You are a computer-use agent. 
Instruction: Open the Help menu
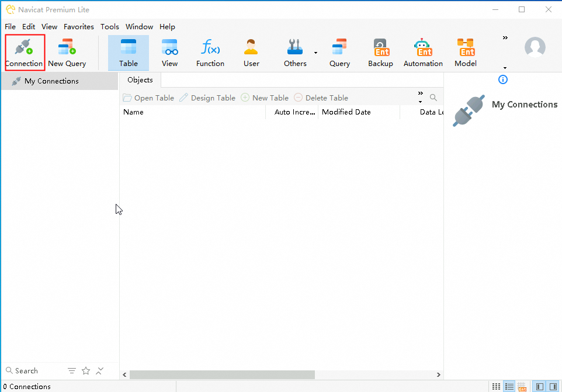[x=167, y=26]
